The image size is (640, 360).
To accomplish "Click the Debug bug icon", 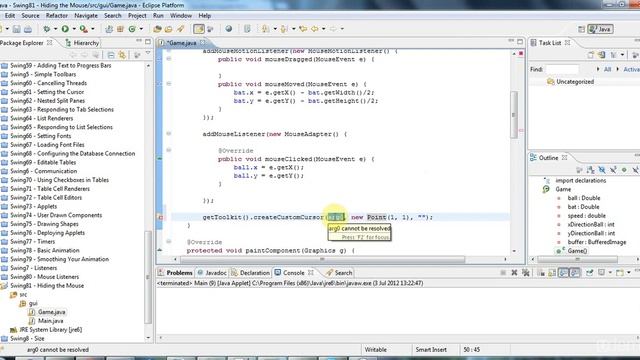I will pos(47,29).
